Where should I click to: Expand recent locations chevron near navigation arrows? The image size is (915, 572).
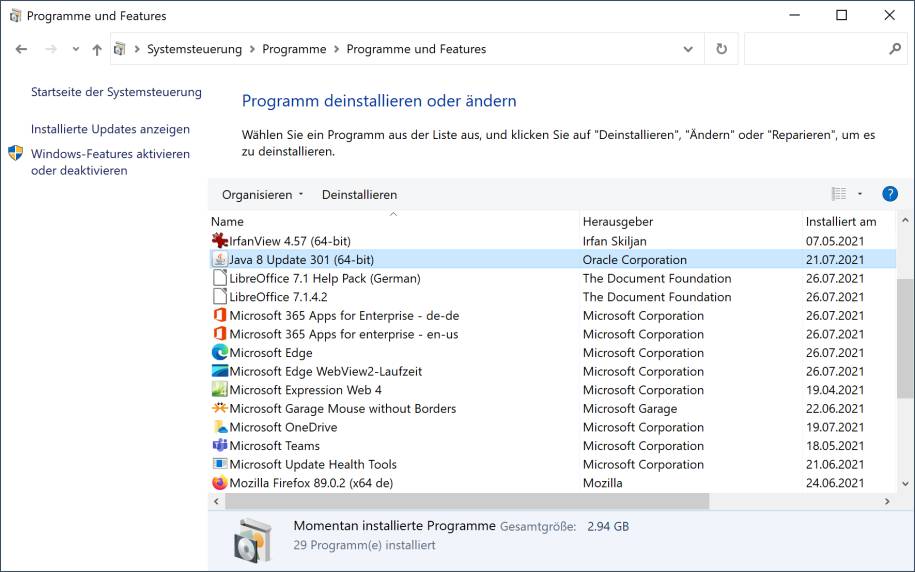click(75, 49)
